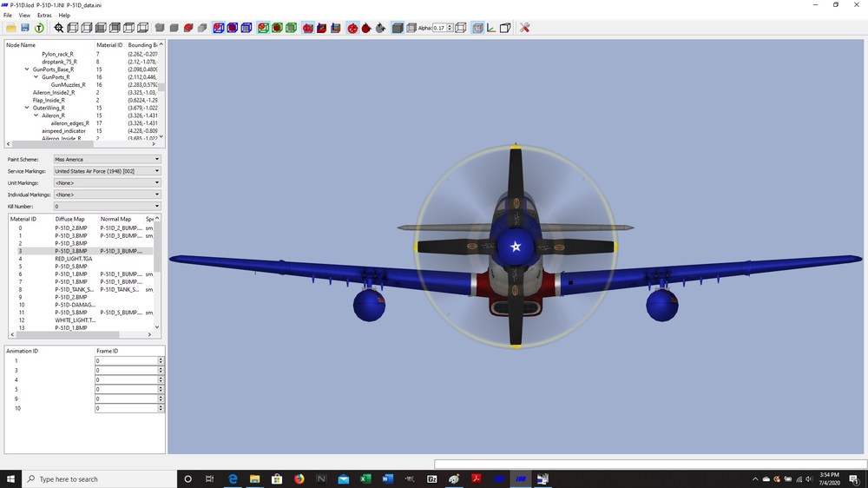Collapse the OuterWing_R node
This screenshot has height=488, width=868.
[x=27, y=108]
